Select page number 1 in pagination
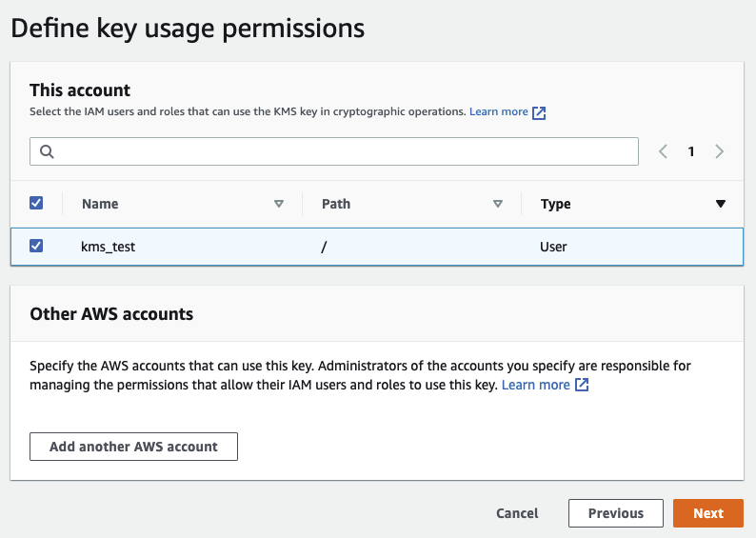The height and width of the screenshot is (538, 756). [x=691, y=151]
